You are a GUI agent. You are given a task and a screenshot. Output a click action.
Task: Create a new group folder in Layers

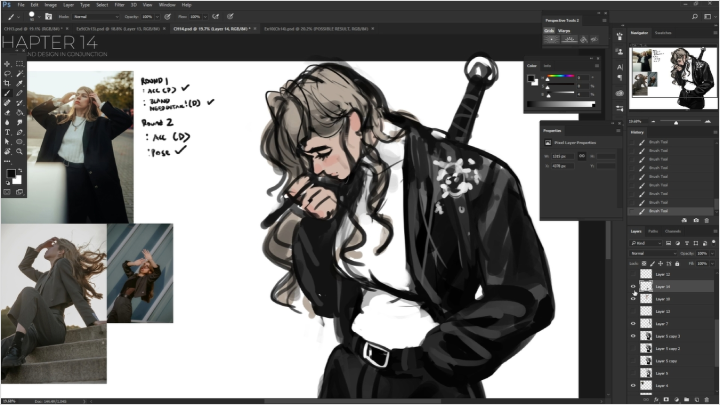click(x=686, y=399)
